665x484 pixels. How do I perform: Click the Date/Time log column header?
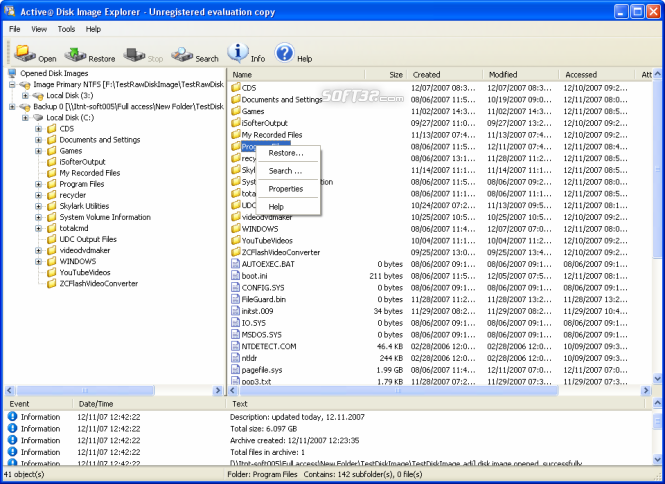pyautogui.click(x=149, y=404)
